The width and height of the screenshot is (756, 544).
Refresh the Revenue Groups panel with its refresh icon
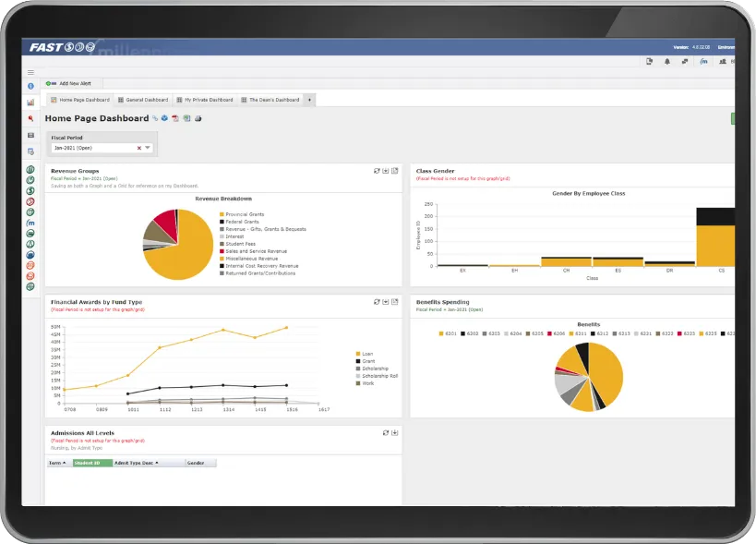tap(377, 171)
